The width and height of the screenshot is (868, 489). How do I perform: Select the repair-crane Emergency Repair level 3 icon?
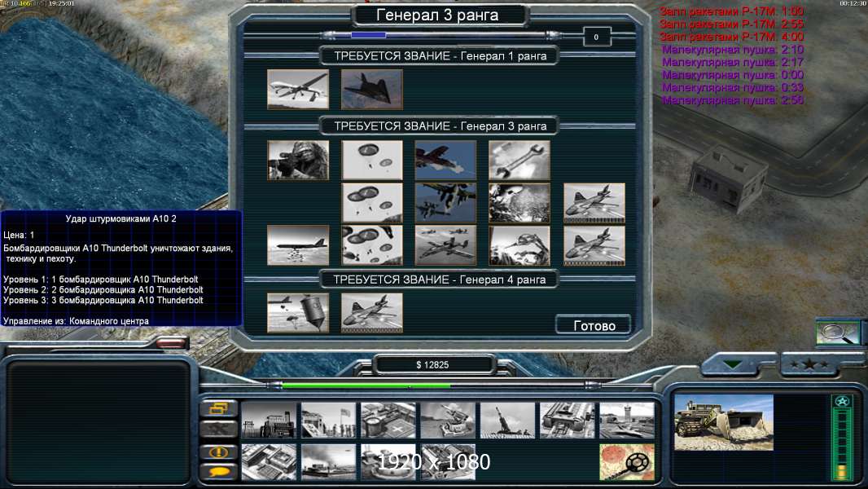tap(519, 245)
